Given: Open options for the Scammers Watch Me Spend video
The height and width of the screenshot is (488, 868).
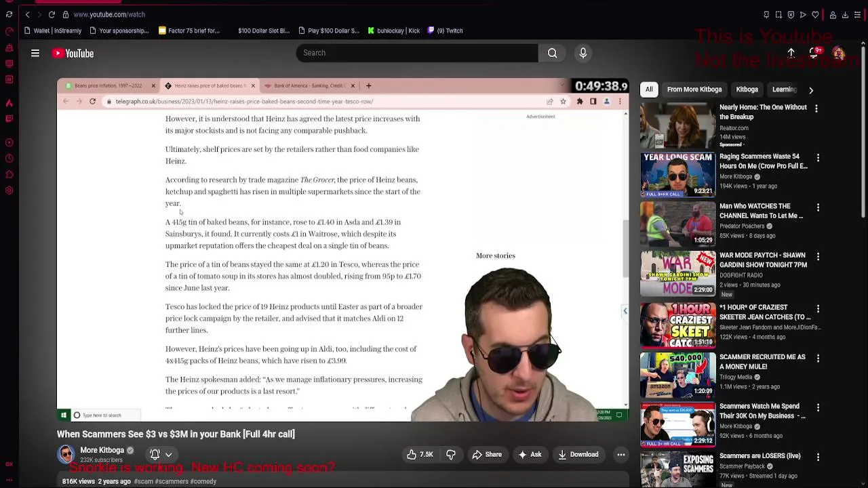Looking at the screenshot, I should 818,408.
